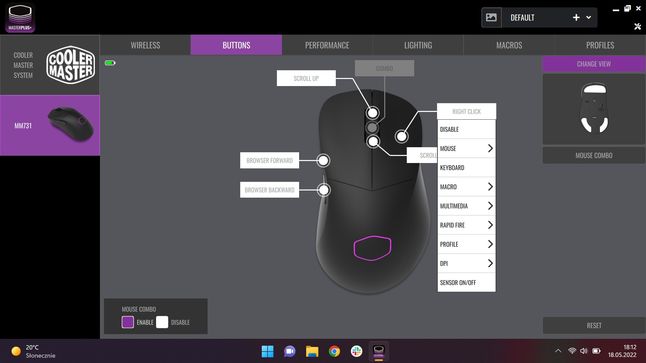Open the weather widget showing 20°C
The height and width of the screenshot is (363, 646).
(33, 351)
